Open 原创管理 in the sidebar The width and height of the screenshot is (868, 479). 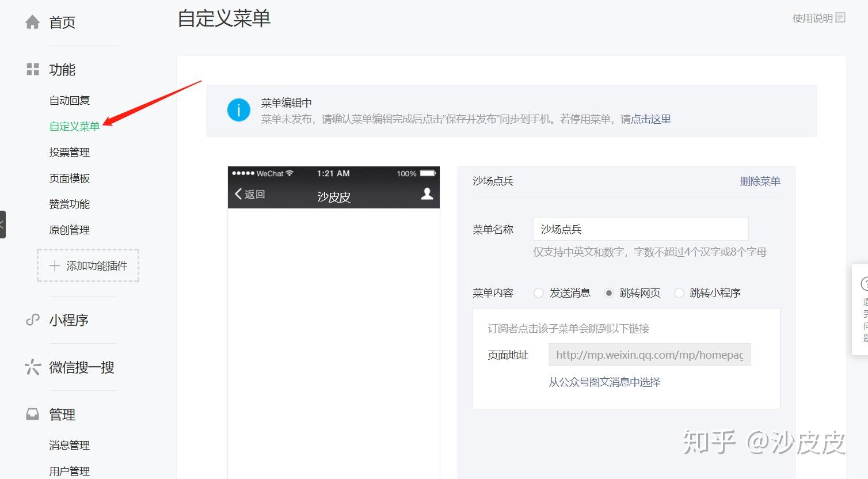pyautogui.click(x=70, y=230)
